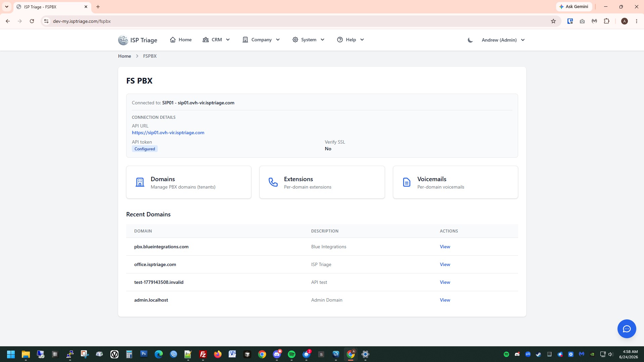Open the Voicemails card
The image size is (644, 362).
tap(455, 182)
